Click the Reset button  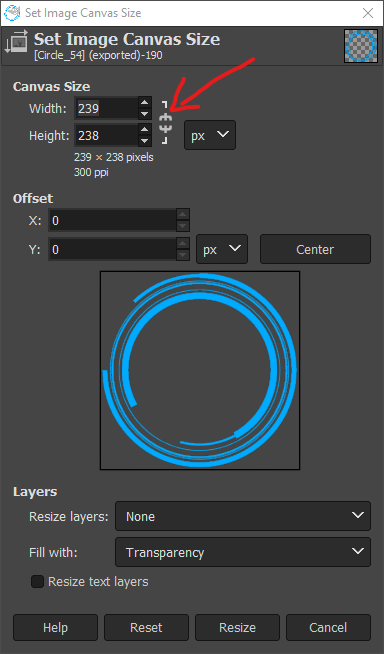click(146, 627)
